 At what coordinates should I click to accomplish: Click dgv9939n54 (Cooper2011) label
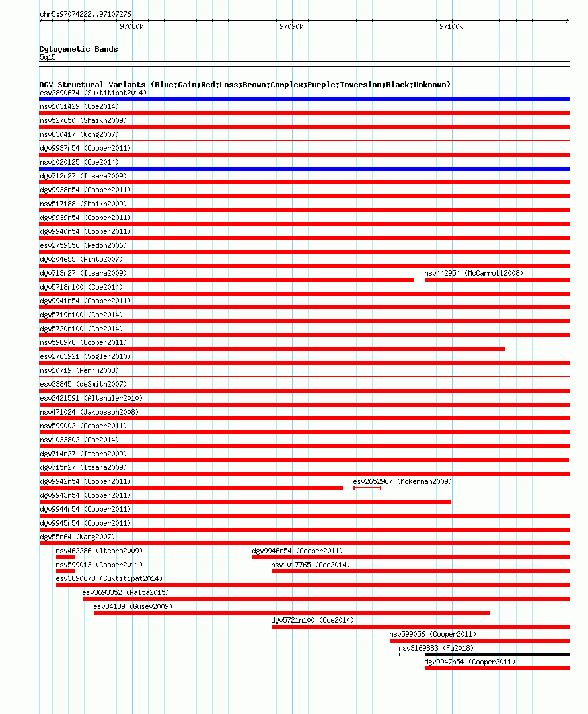click(85, 218)
